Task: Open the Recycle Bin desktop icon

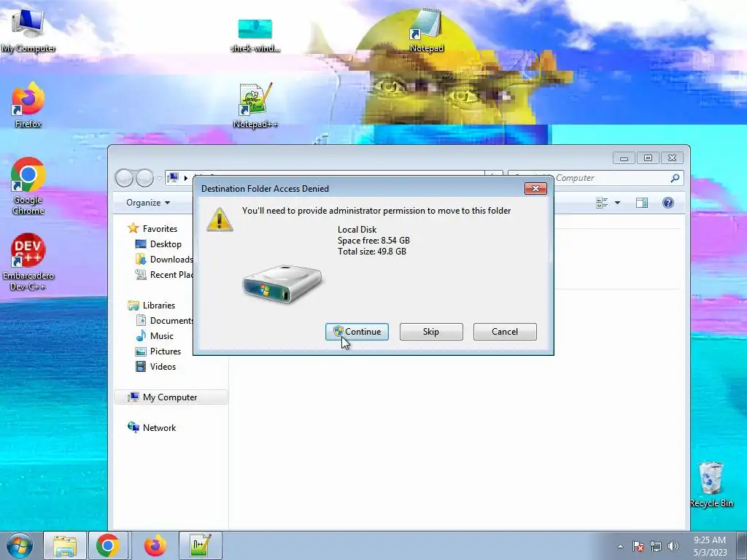Action: pyautogui.click(x=711, y=484)
